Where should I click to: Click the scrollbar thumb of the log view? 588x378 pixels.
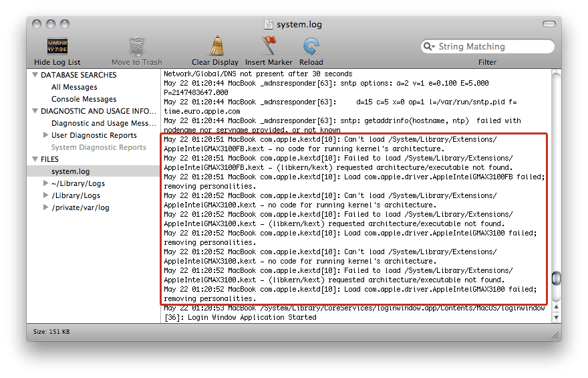pyautogui.click(x=557, y=278)
